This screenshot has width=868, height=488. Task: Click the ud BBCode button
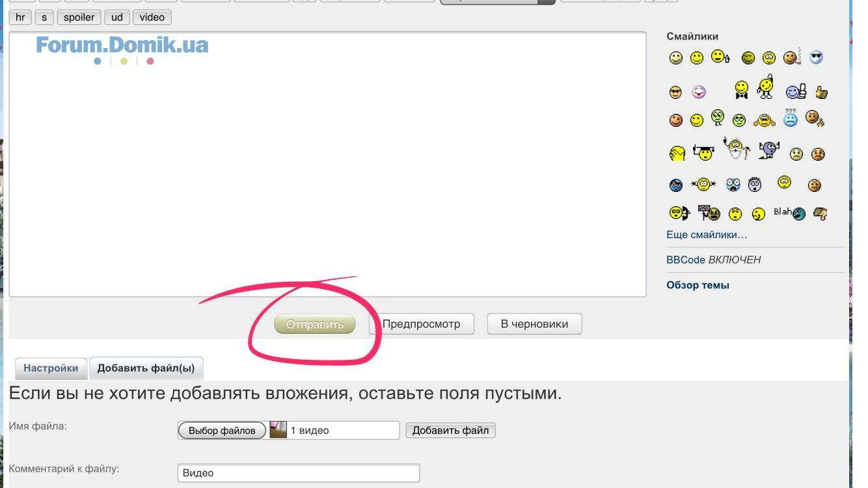point(117,17)
